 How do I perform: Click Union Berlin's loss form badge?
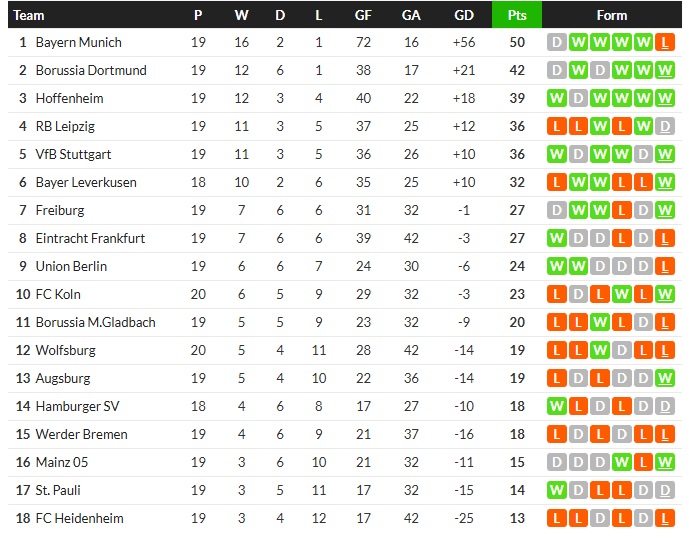point(666,266)
